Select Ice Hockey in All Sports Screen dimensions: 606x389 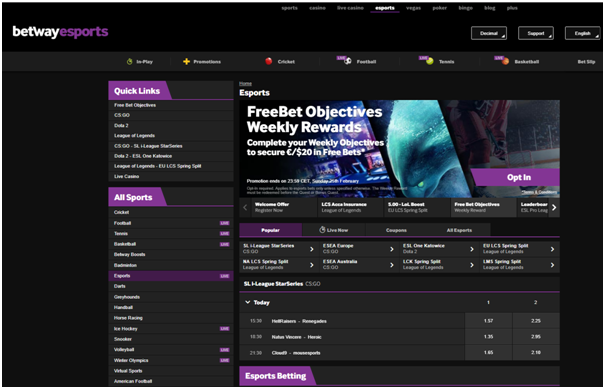171,328
